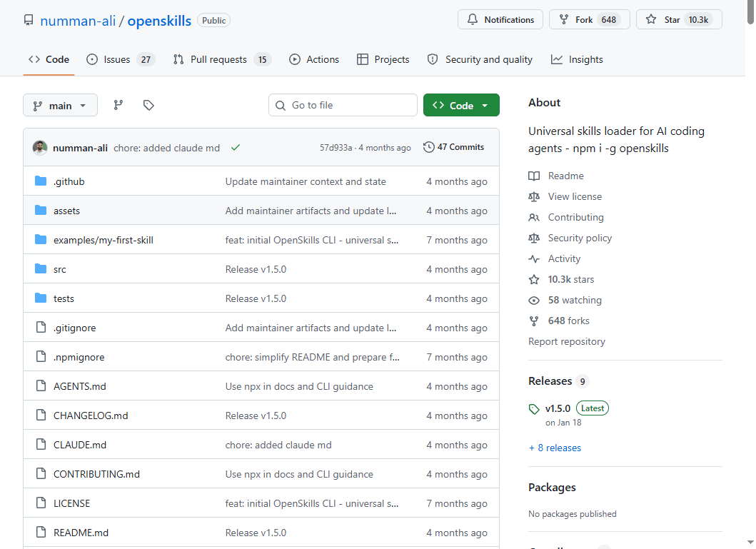Open the Activity link in About
Screen dimensions: 756x549
point(564,259)
